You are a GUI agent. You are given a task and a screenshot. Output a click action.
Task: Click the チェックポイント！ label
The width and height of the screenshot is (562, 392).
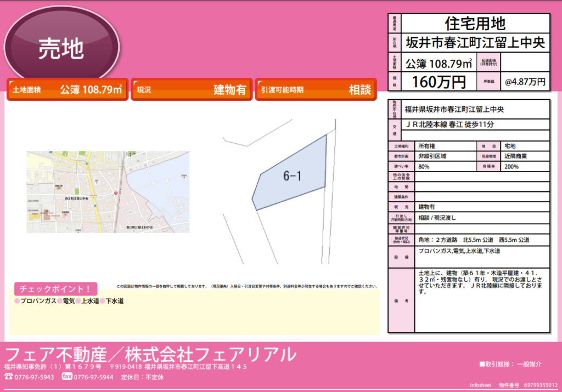click(x=55, y=289)
